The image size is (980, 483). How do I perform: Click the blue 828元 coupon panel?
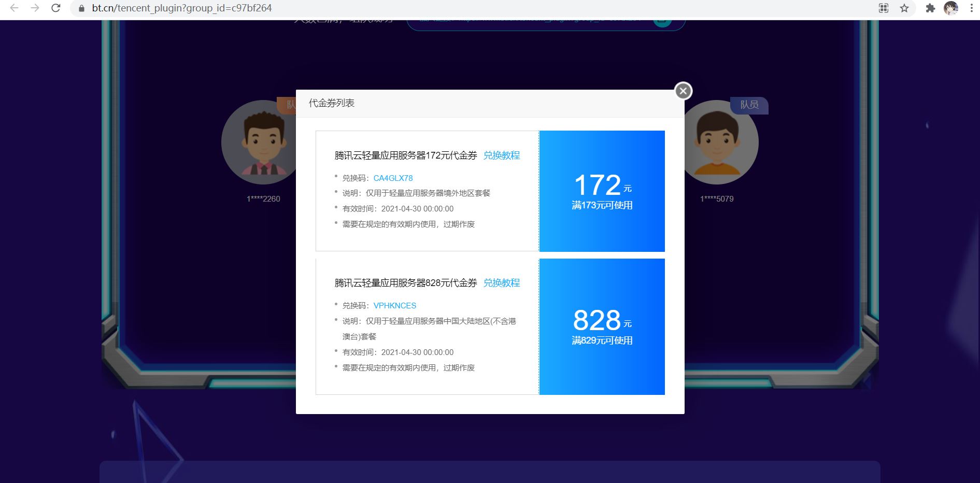602,326
